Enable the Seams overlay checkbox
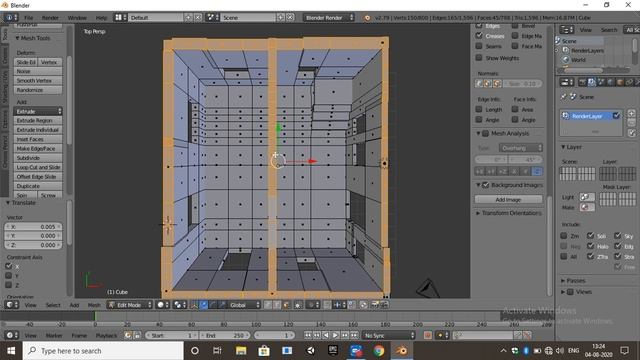This screenshot has width=640, height=360. pos(479,46)
